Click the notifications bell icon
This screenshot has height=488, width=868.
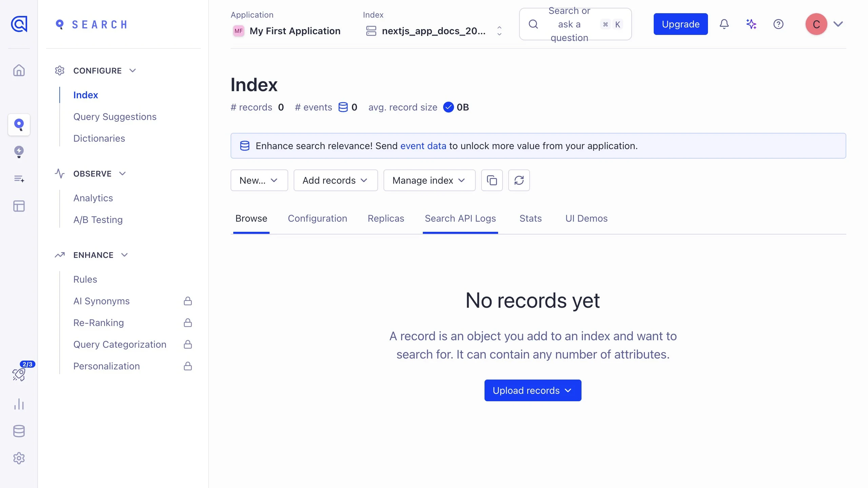pos(724,24)
